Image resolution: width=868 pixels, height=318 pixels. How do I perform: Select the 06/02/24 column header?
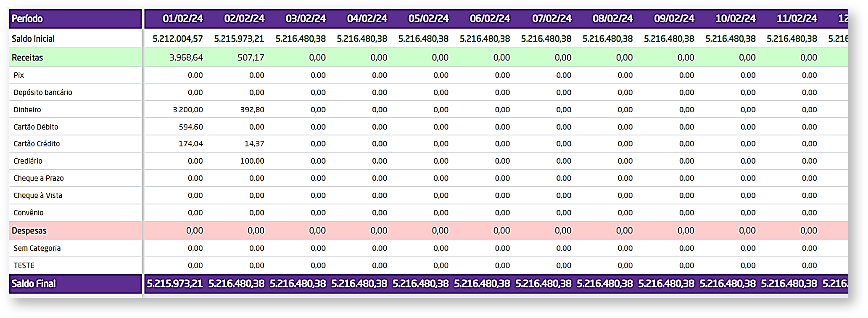pyautogui.click(x=490, y=19)
